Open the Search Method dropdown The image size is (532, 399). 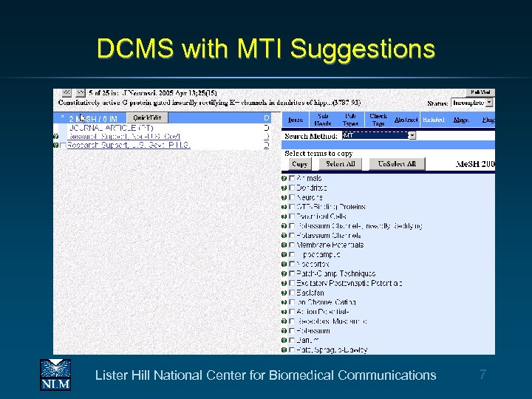379,136
